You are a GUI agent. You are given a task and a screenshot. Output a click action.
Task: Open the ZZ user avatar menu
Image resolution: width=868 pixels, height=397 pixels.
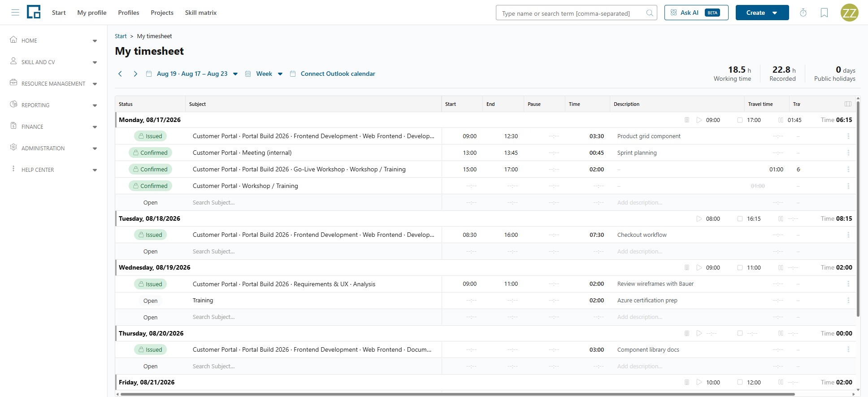849,13
